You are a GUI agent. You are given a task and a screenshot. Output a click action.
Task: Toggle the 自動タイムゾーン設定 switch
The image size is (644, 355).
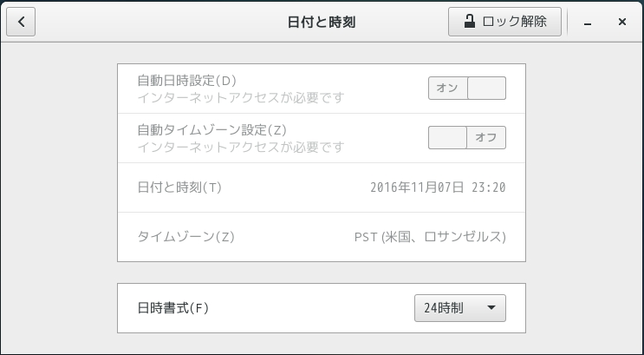(x=466, y=138)
